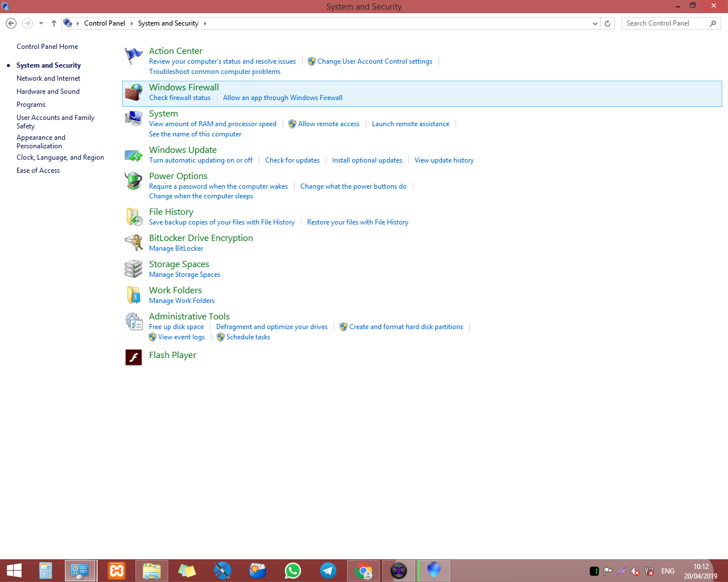Image resolution: width=728 pixels, height=582 pixels.
Task: Click the System computer monitor icon
Action: (134, 118)
